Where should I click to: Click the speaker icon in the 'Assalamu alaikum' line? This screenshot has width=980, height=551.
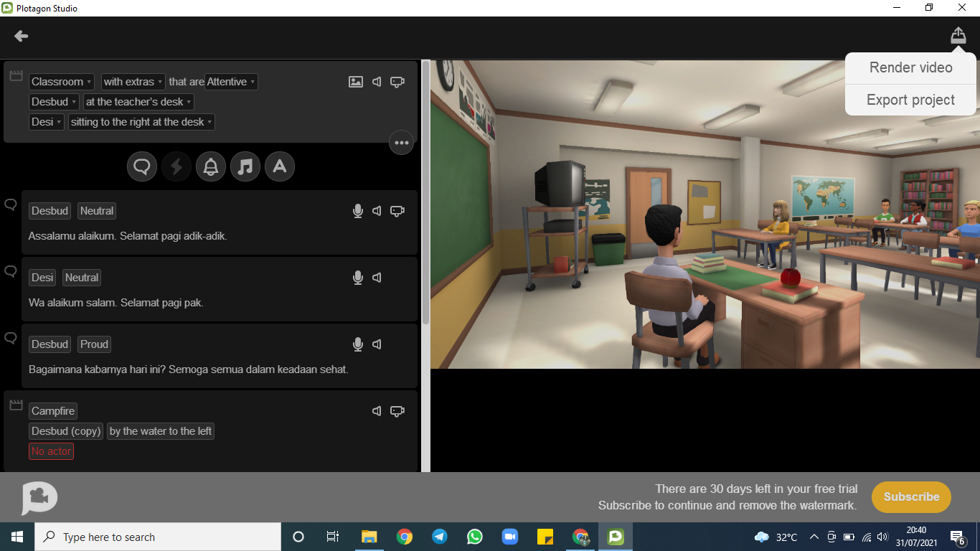[x=377, y=211]
